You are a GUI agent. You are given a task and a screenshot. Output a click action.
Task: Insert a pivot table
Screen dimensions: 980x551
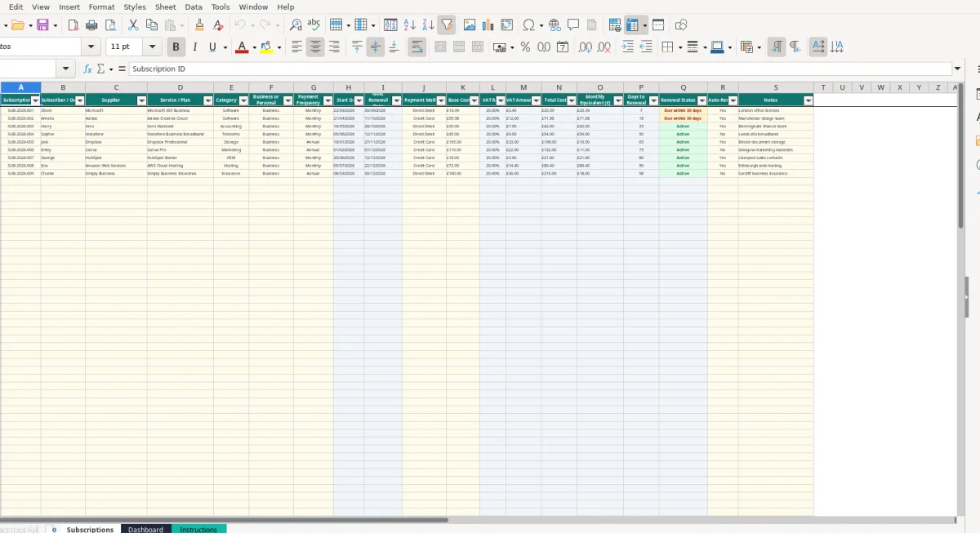(507, 25)
